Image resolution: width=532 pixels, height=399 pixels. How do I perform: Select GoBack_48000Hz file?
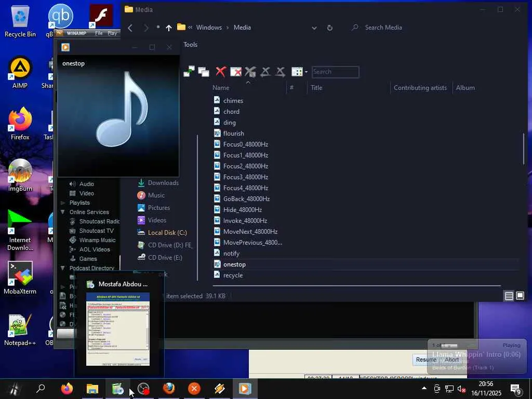[246, 199]
